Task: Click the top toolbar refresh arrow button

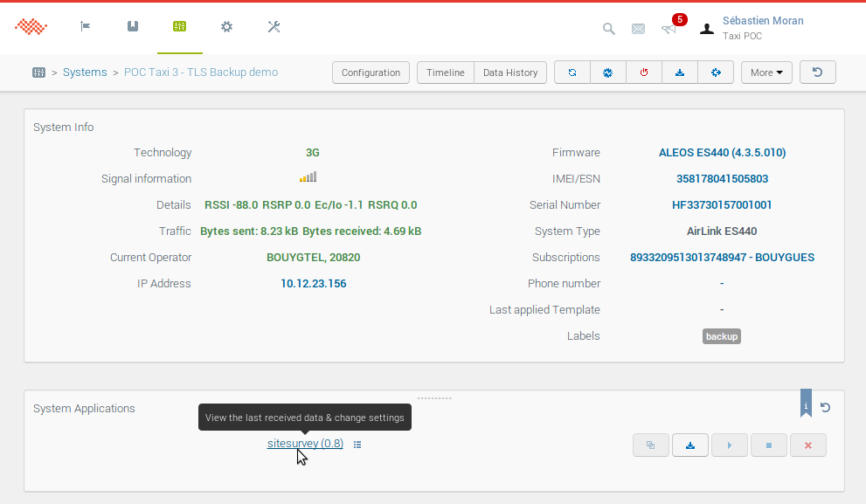Action: [x=818, y=72]
